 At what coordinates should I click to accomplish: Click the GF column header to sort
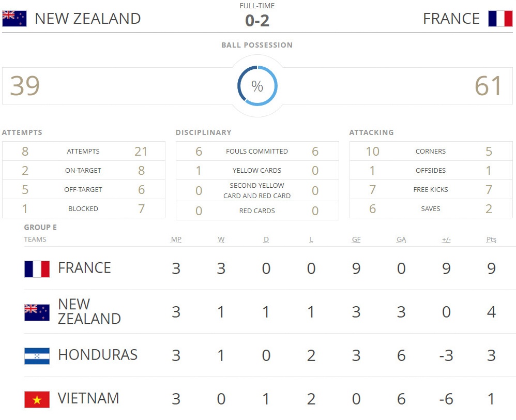(356, 239)
